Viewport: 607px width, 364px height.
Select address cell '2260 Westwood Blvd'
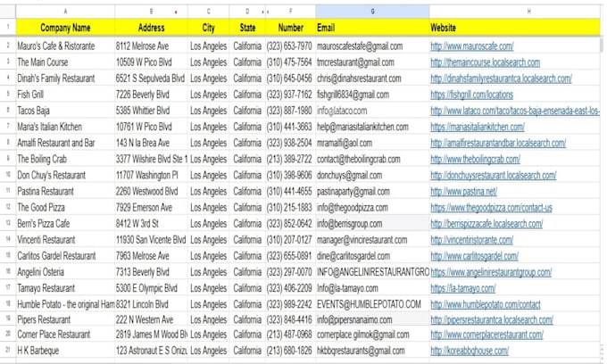151,191
